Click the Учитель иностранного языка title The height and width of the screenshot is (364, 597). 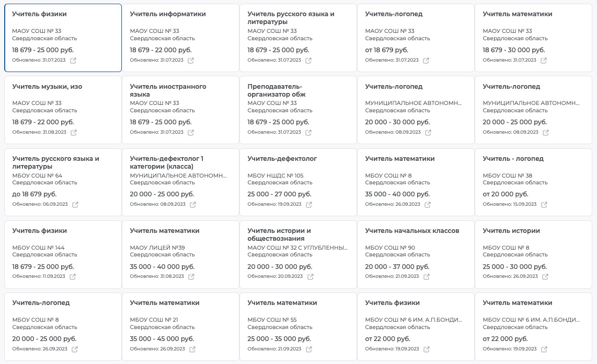point(168,90)
